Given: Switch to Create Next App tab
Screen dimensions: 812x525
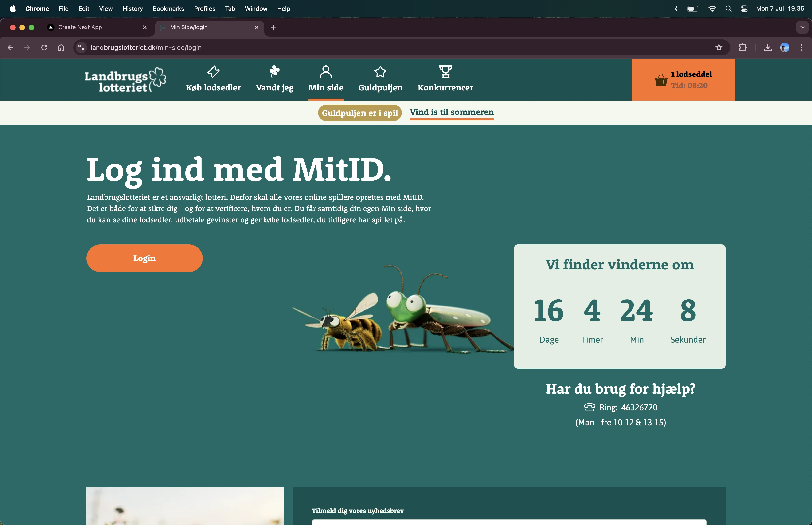Looking at the screenshot, I should click(x=80, y=27).
